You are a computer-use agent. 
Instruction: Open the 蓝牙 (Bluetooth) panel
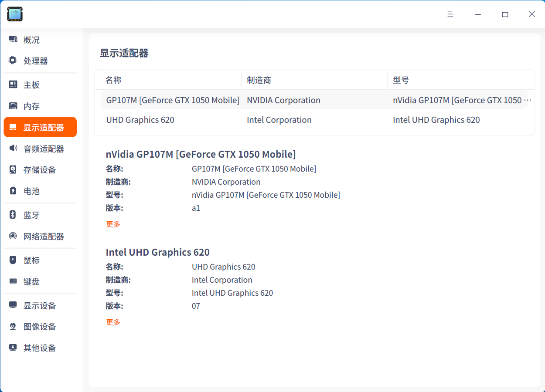coord(31,215)
